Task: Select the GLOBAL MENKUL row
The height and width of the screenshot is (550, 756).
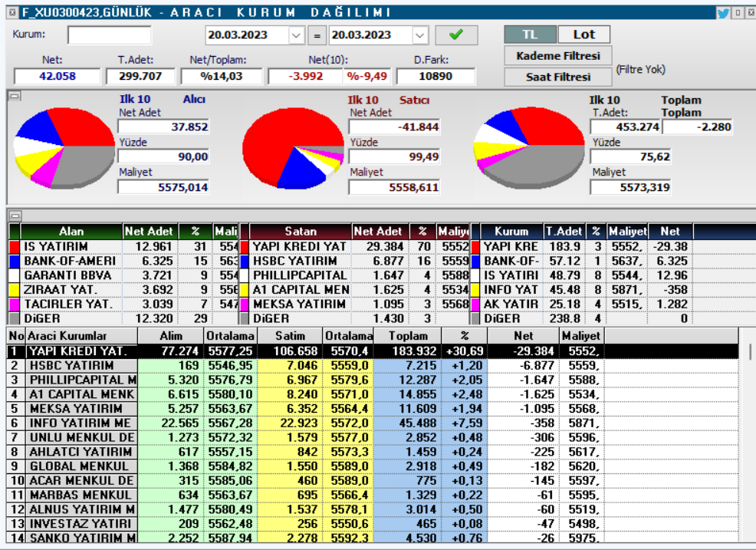Action: point(372,466)
